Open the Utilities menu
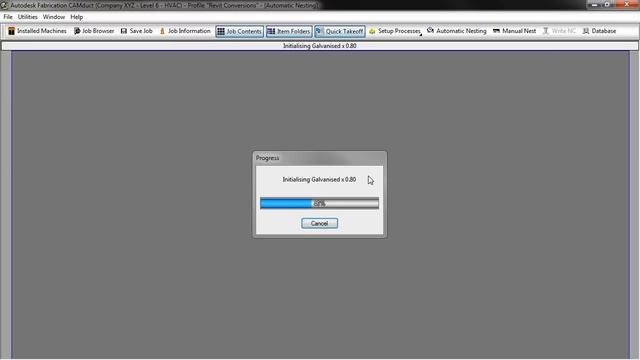 tap(27, 17)
